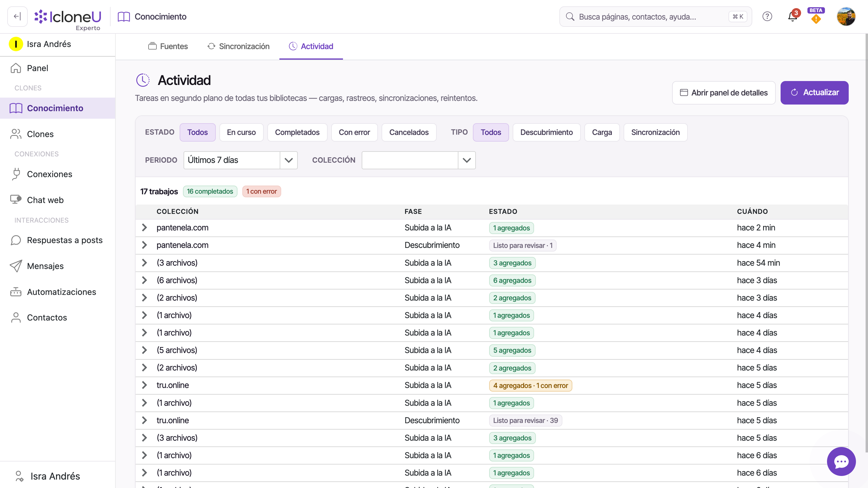The height and width of the screenshot is (488, 868).
Task: Open Automatizaciones in the sidebar
Action: (58, 292)
